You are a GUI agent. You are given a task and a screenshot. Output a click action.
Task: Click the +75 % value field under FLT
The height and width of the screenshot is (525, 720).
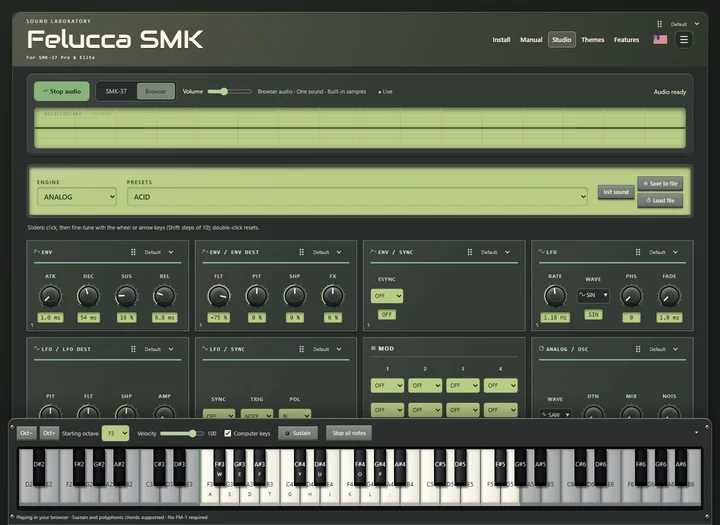pos(219,317)
